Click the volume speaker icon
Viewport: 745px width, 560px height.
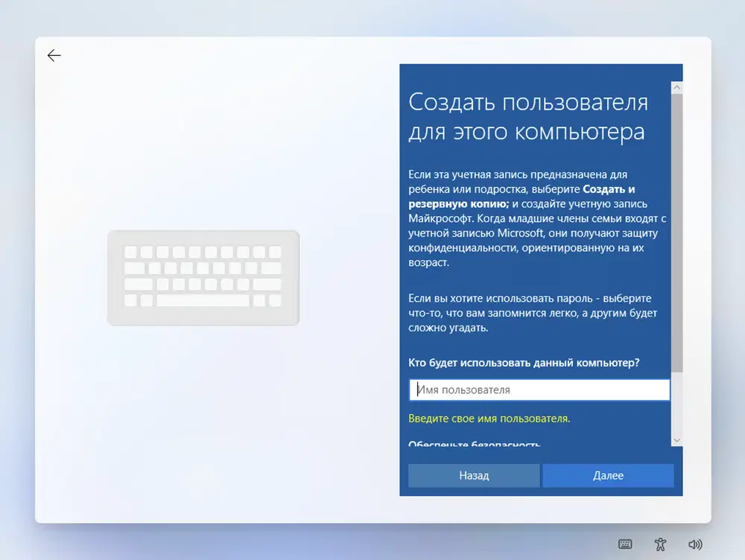tap(695, 544)
